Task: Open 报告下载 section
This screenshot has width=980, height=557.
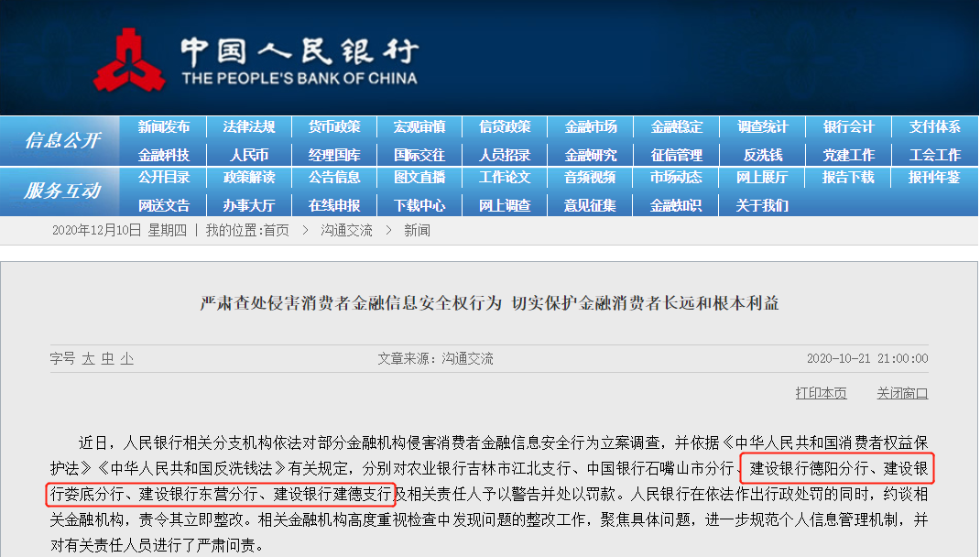Action: (x=848, y=178)
